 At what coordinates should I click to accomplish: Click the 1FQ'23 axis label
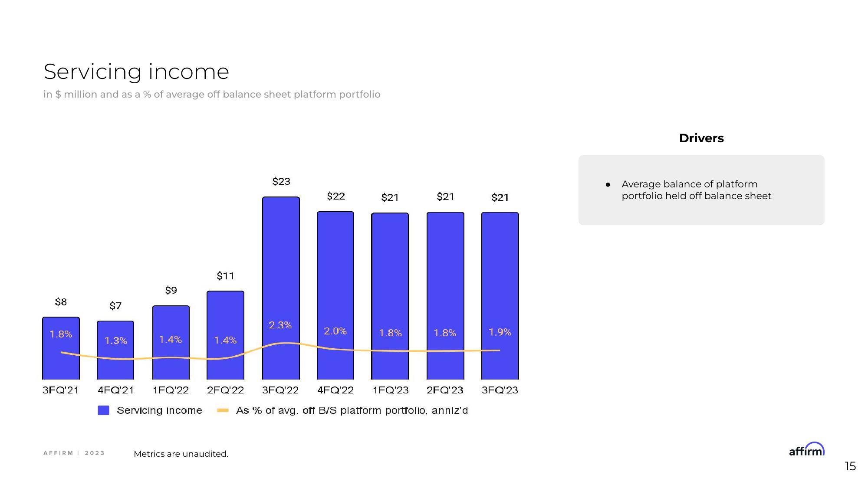pos(391,390)
